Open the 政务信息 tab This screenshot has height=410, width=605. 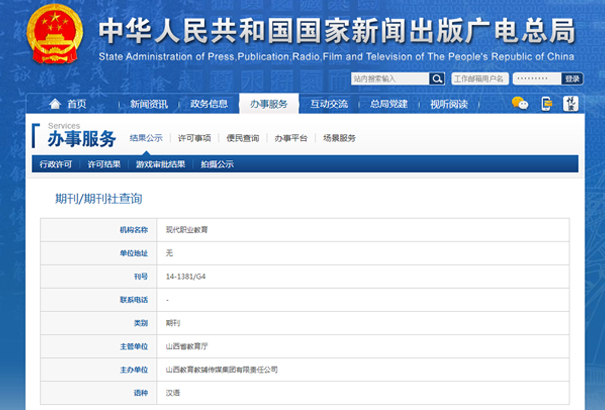(209, 104)
